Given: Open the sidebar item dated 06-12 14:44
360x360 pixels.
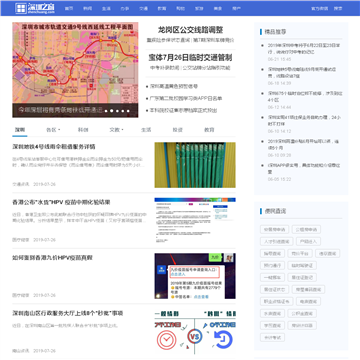Looking at the screenshot, I should point(305,97).
